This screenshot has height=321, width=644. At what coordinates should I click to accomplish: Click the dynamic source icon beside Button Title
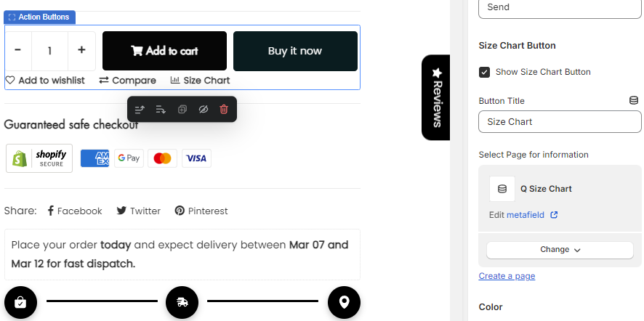(634, 101)
